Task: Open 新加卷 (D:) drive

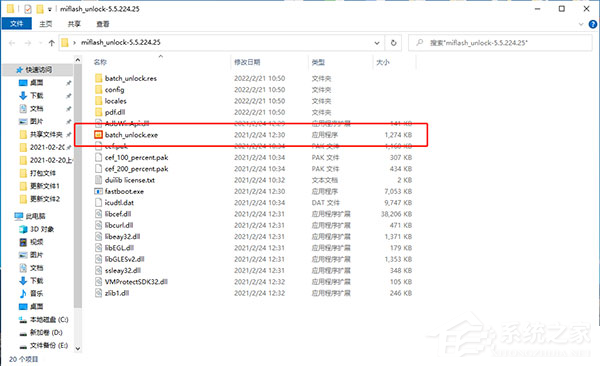Action: point(46,332)
